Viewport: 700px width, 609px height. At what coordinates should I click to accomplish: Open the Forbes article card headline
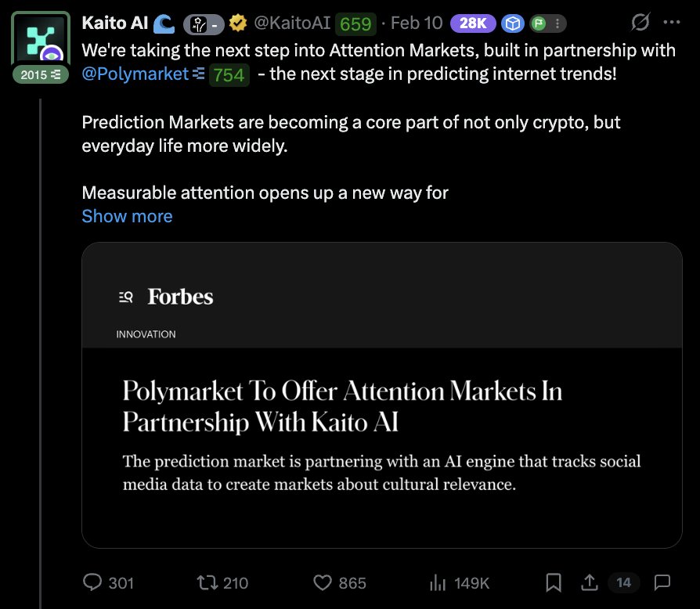pos(342,406)
